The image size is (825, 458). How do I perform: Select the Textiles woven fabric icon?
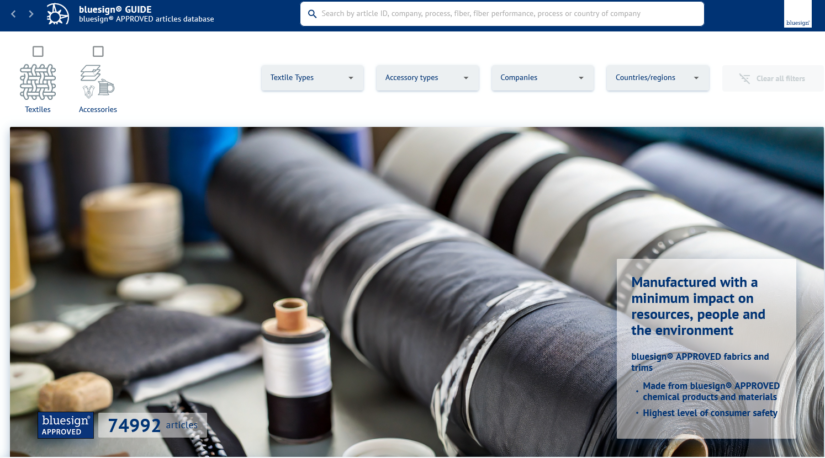pos(38,82)
